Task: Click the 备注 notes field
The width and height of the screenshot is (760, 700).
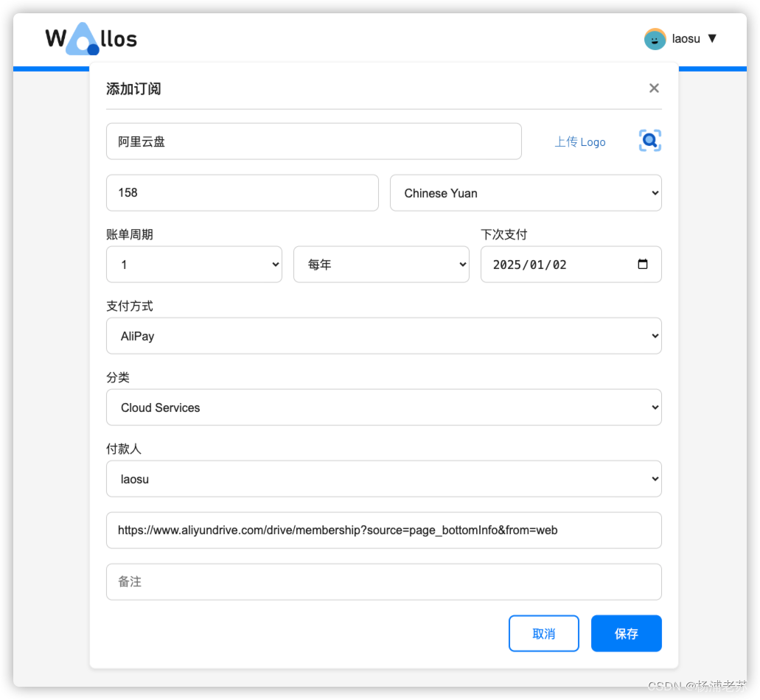Action: pos(384,582)
